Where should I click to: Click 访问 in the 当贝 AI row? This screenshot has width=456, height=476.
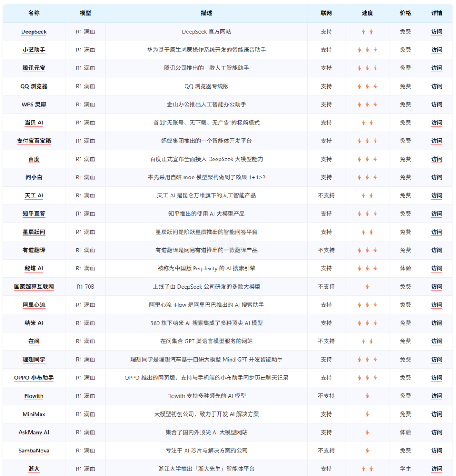[437, 123]
